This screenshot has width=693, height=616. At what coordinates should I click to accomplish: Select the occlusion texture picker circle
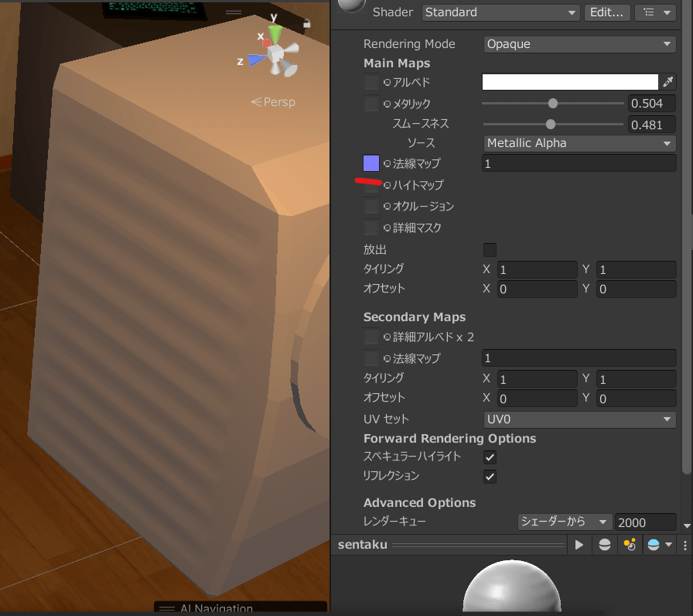tap(387, 206)
